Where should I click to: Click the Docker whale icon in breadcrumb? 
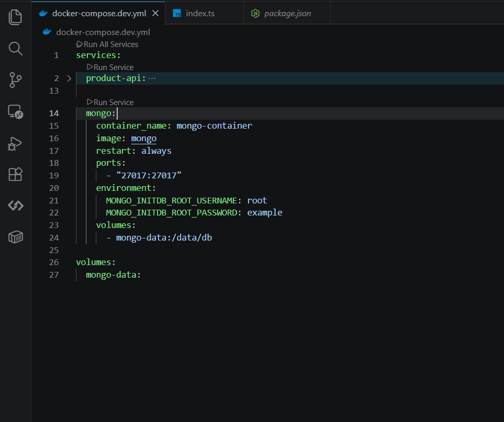click(47, 32)
